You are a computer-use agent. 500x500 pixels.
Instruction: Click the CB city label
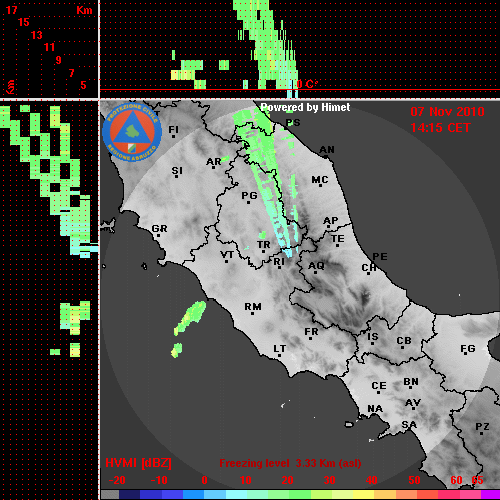point(404,341)
